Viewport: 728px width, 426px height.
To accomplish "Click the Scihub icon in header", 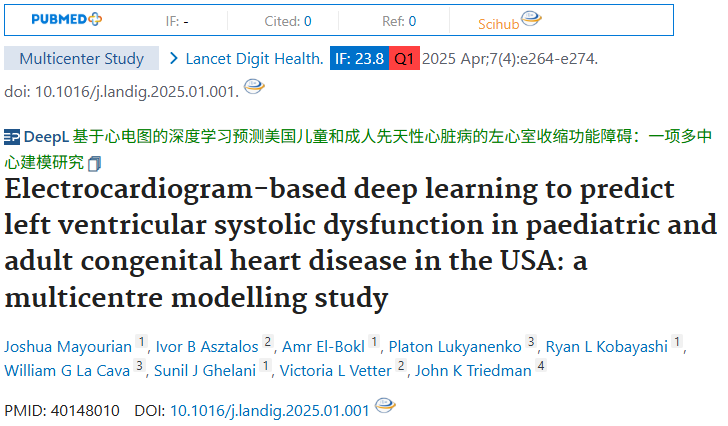I will 531,17.
